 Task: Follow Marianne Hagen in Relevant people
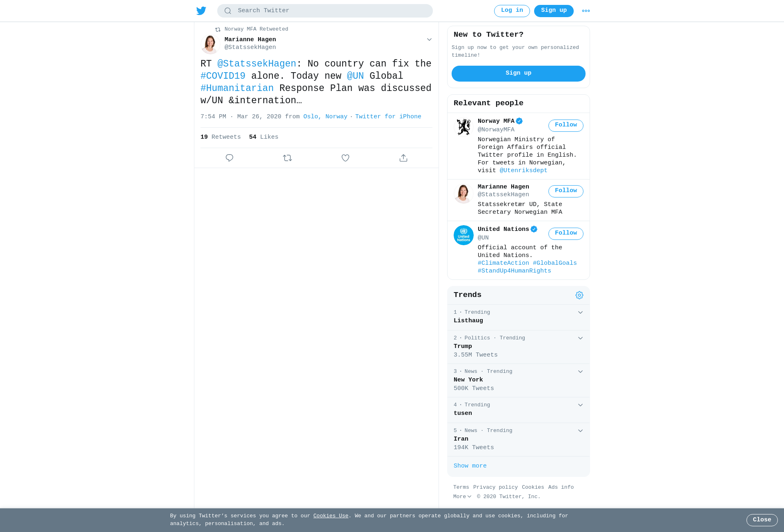(x=566, y=191)
